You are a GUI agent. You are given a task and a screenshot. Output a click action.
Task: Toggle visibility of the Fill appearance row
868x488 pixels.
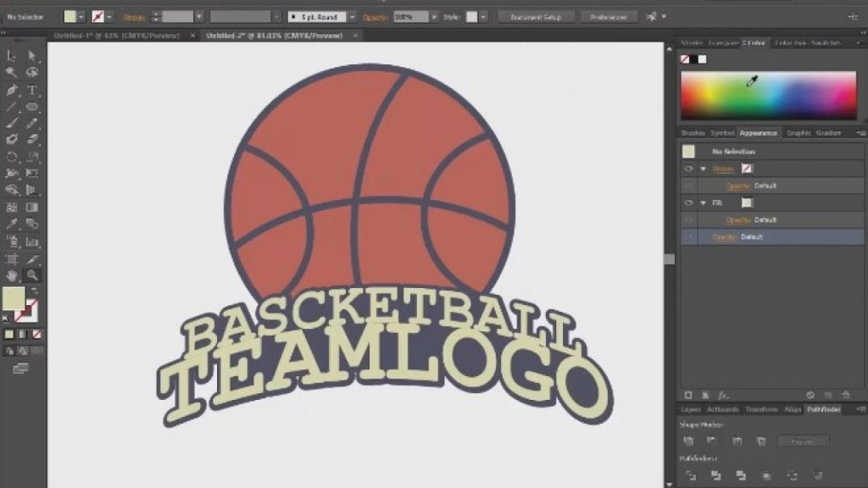(x=688, y=202)
